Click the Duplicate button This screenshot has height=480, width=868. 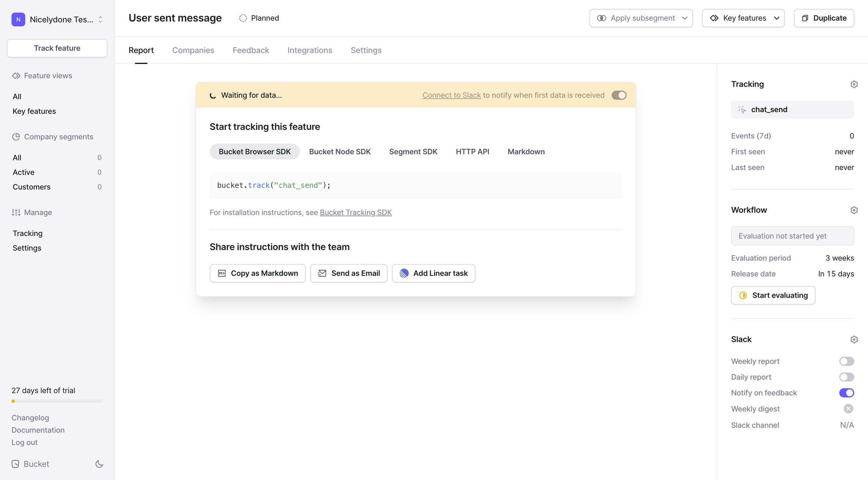pos(824,18)
